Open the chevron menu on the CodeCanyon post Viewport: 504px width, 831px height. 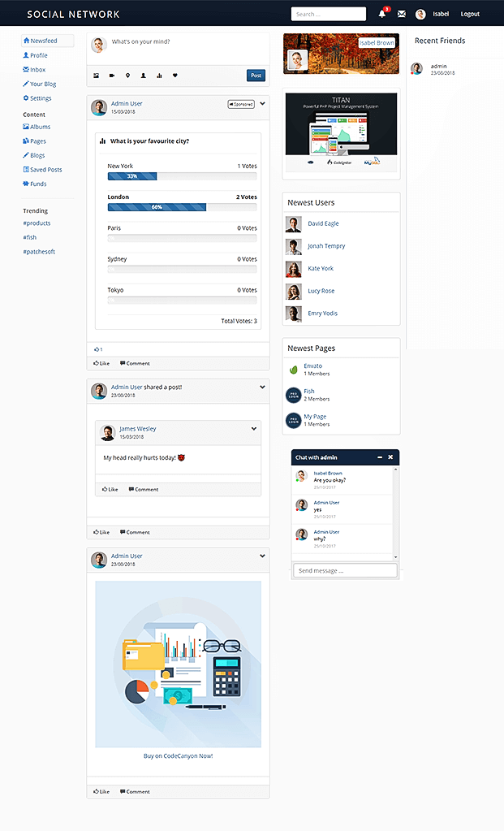coord(262,556)
